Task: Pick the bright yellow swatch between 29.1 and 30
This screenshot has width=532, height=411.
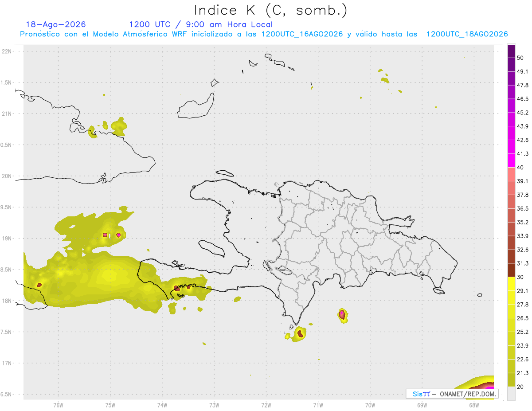Action: pos(511,284)
